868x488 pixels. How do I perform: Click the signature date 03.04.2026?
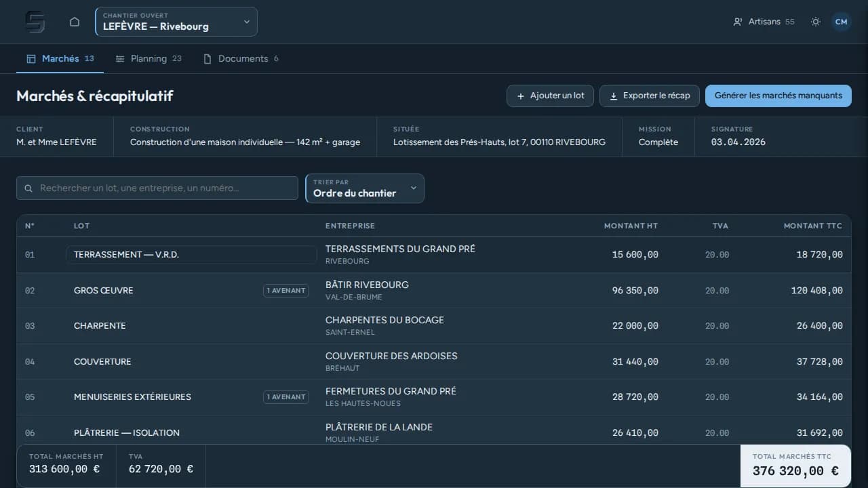point(738,142)
